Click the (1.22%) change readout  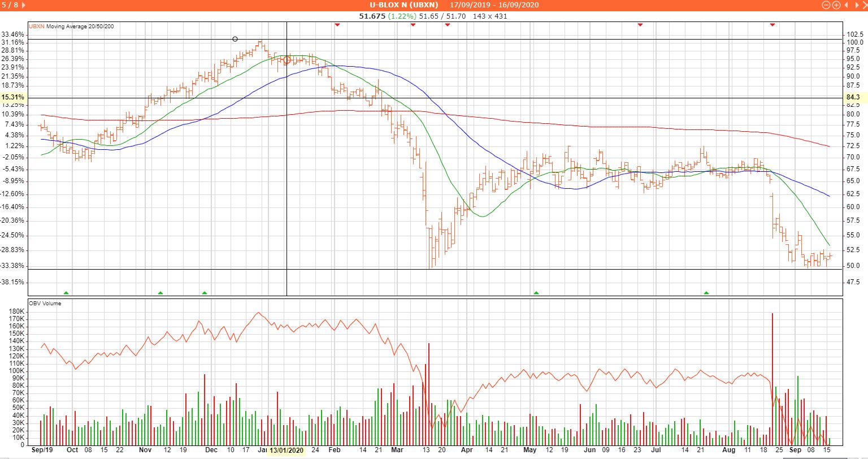[402, 16]
